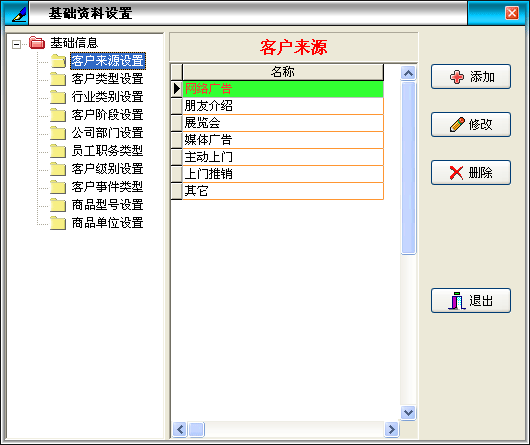The image size is (530, 445).
Task: Open 员工职务类型 tree item
Action: pos(107,151)
